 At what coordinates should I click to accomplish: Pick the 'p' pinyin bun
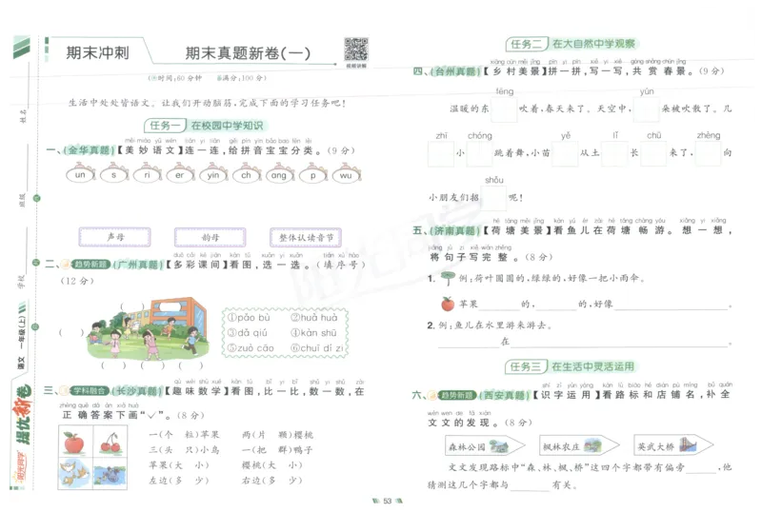click(x=312, y=174)
